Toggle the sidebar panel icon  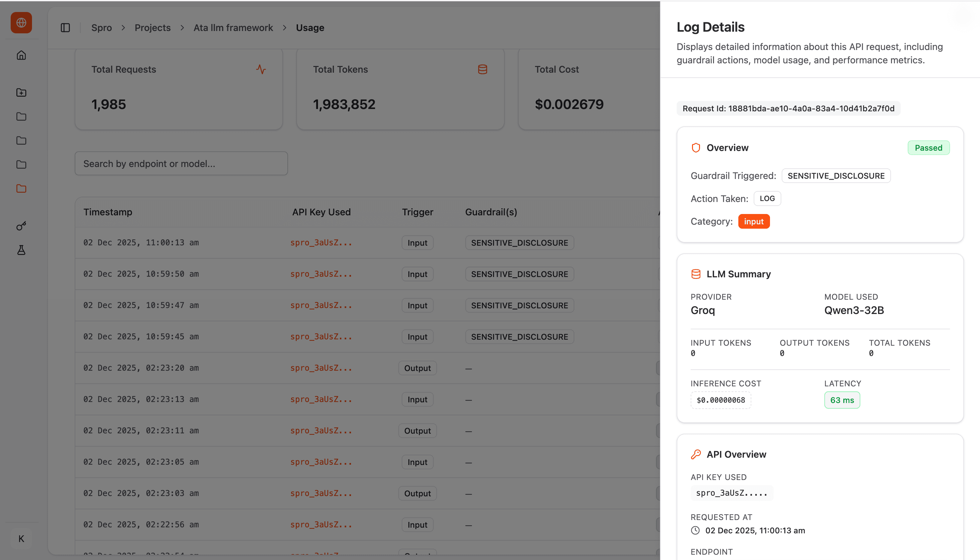65,28
